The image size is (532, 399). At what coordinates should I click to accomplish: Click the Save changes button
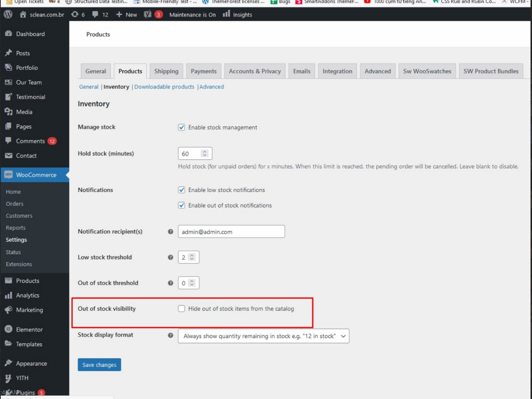[x=99, y=365]
